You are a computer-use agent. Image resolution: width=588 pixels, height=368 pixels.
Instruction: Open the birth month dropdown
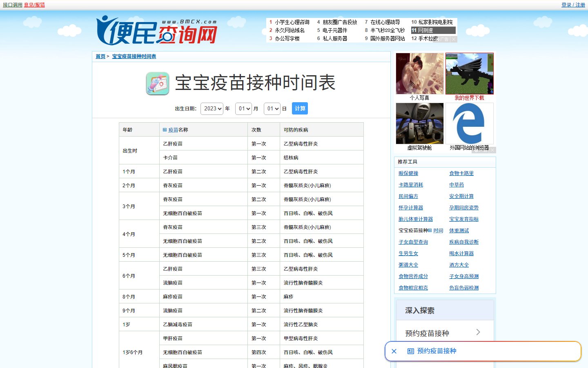[243, 109]
